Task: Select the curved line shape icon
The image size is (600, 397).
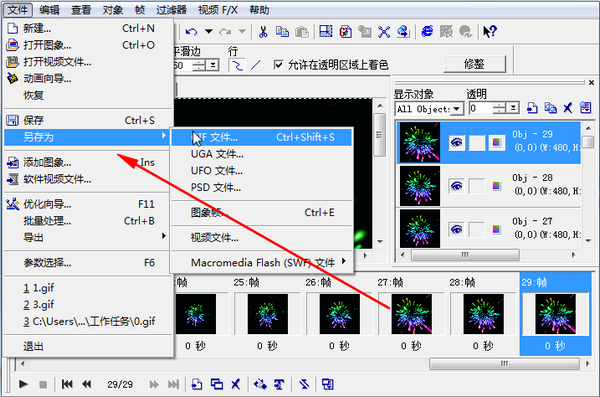Action: (x=237, y=65)
